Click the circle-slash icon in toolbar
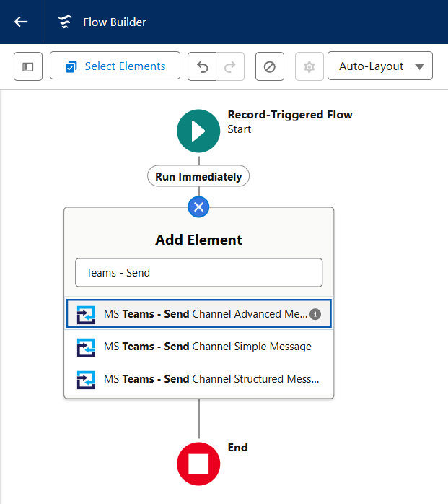The height and width of the screenshot is (504, 448). 270,66
